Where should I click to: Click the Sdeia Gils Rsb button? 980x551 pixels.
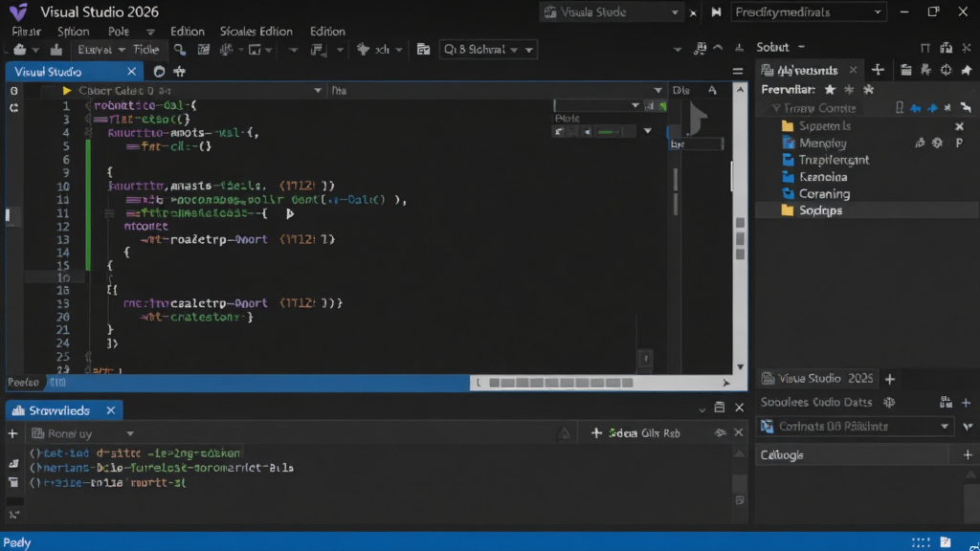point(636,433)
